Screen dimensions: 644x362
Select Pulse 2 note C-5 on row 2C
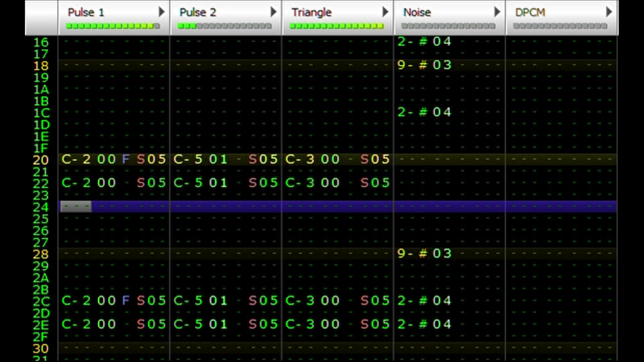188,300
